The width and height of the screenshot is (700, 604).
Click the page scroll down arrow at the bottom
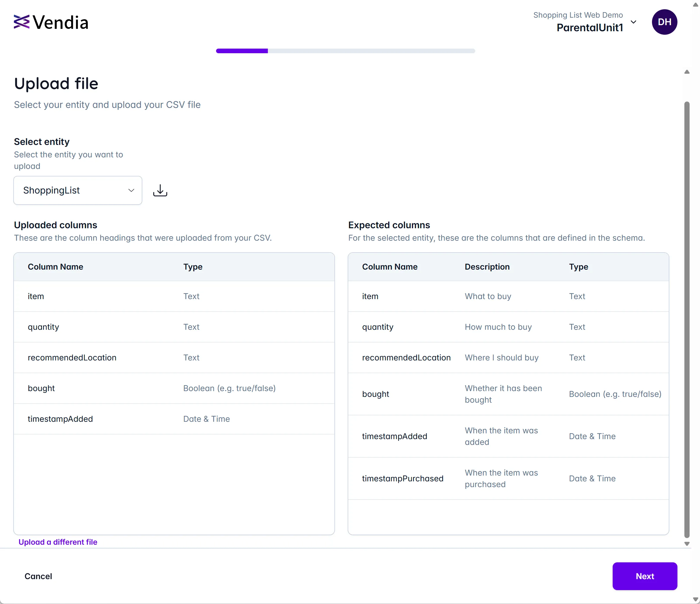[696, 600]
